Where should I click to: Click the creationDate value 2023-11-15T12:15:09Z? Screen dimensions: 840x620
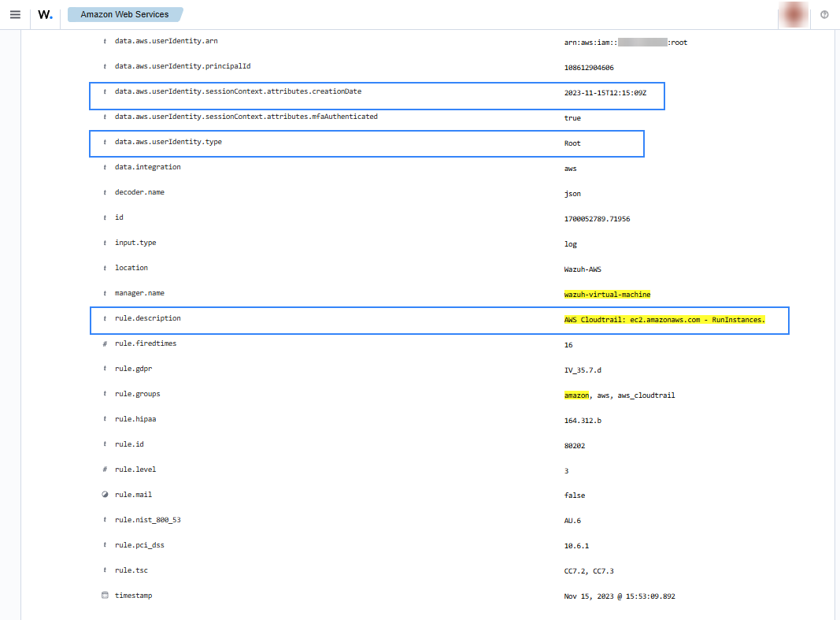[x=605, y=93]
